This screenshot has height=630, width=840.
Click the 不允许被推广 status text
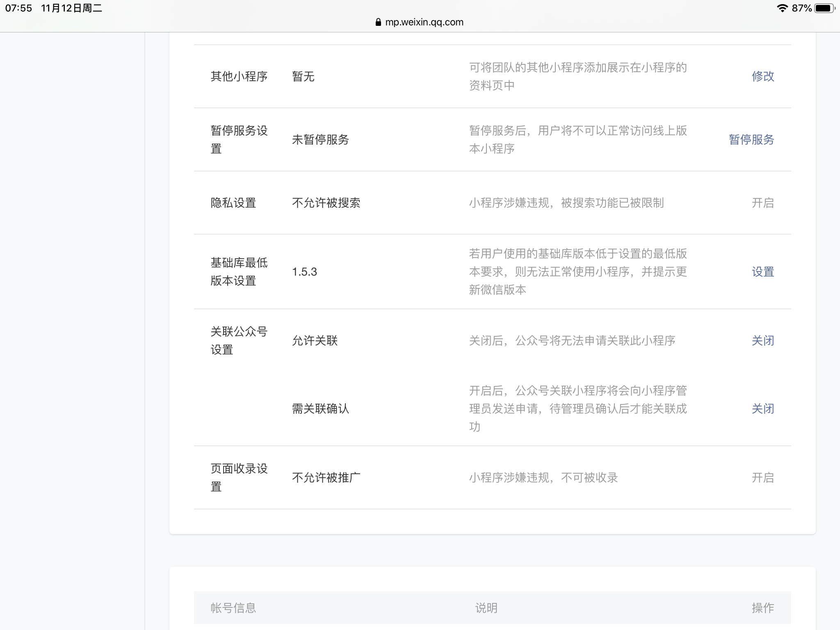coord(326,477)
